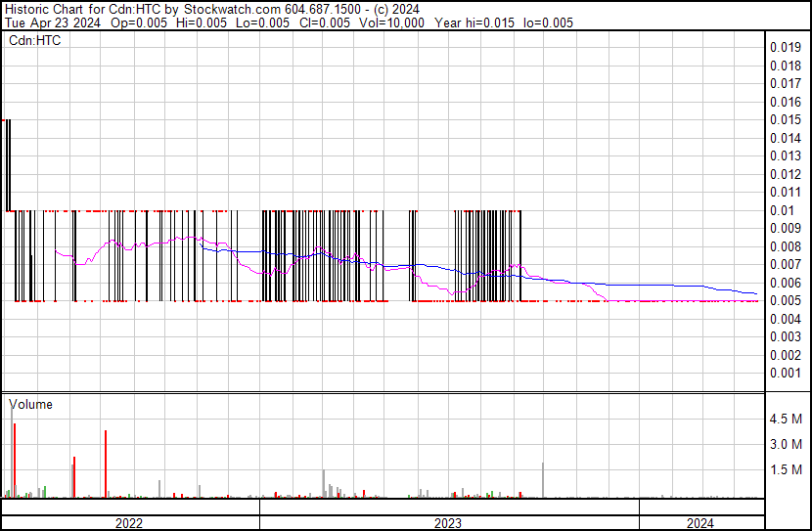Viewport: 812px width, 531px height.
Task: Click the 1.5 M volume axis label
Action: [787, 469]
